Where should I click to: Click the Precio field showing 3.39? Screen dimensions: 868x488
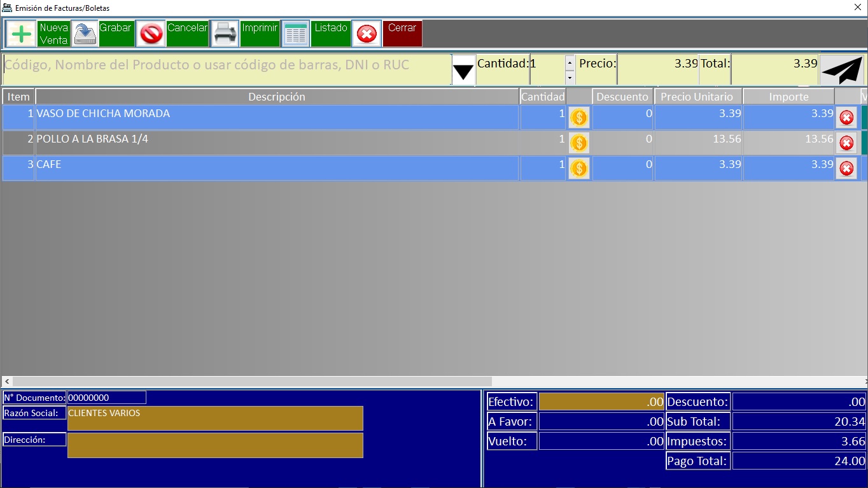pyautogui.click(x=658, y=69)
